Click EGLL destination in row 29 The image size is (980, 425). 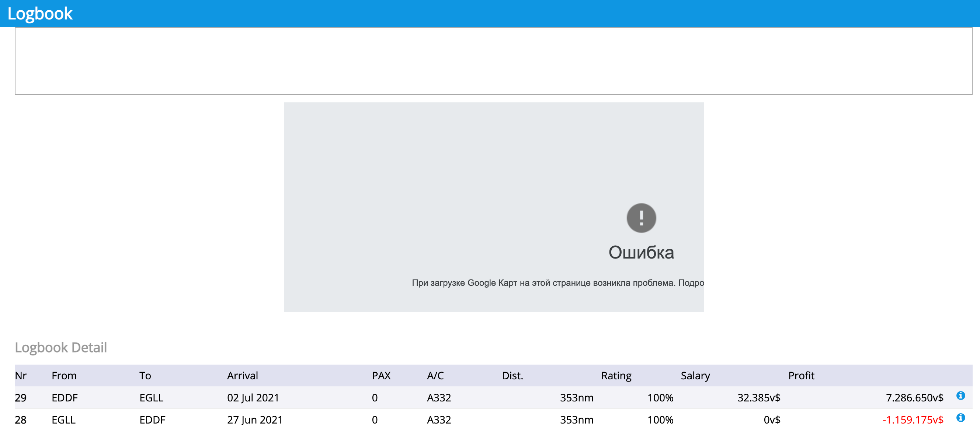(x=151, y=398)
